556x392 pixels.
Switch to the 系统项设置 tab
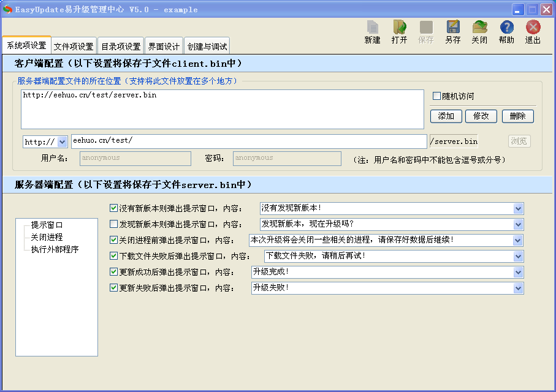coord(26,45)
